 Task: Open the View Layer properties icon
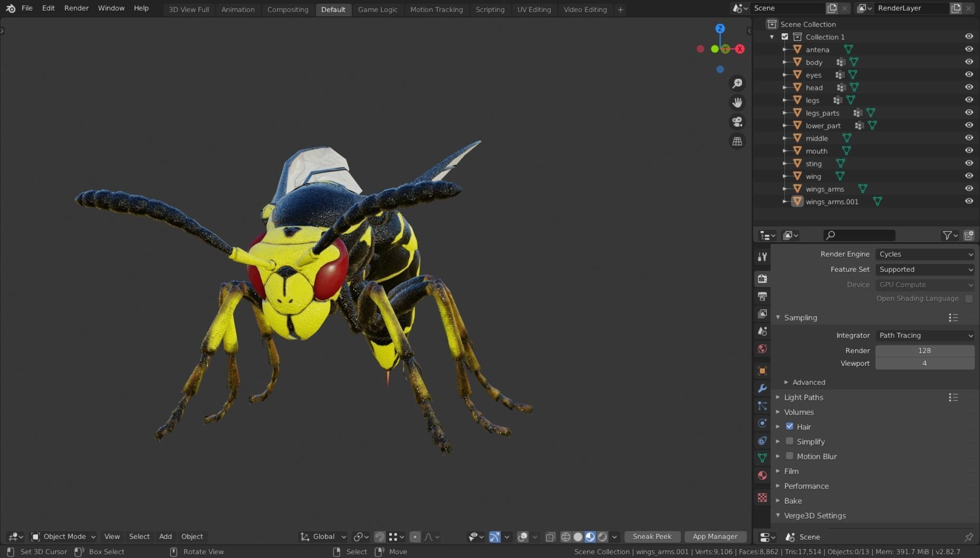(x=762, y=314)
